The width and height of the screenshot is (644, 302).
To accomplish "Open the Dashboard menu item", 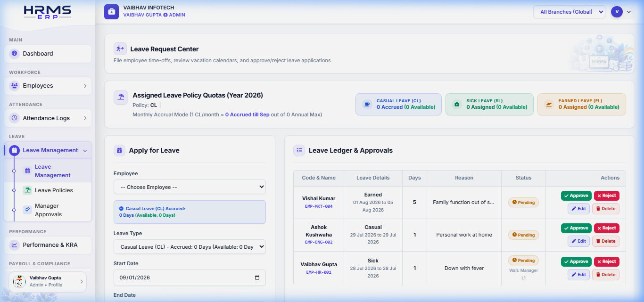I will click(x=48, y=53).
